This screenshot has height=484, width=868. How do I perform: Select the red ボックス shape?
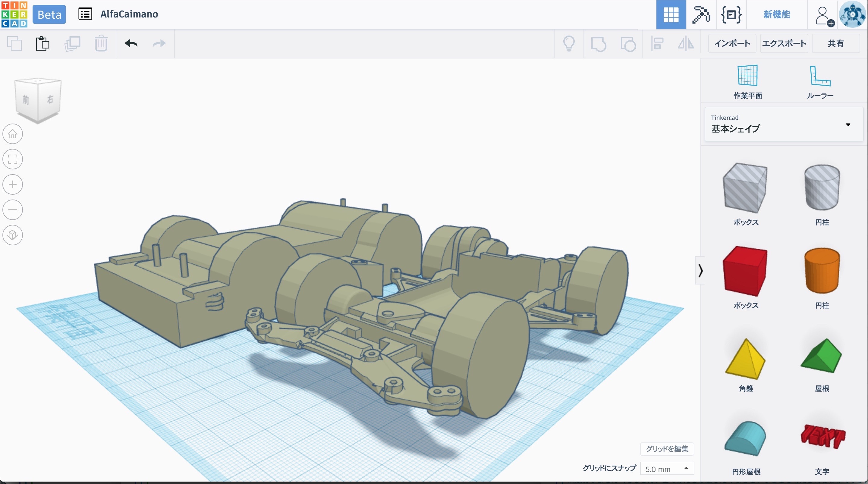(x=745, y=271)
